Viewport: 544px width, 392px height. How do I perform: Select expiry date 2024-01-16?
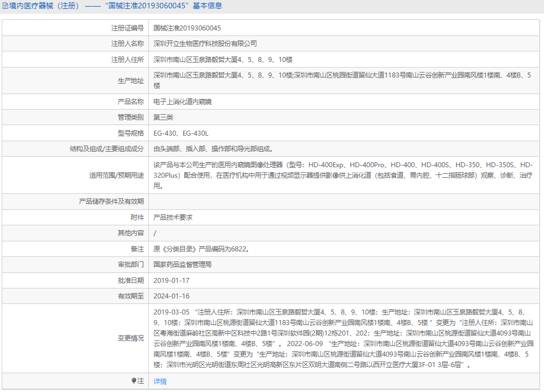[172, 296]
